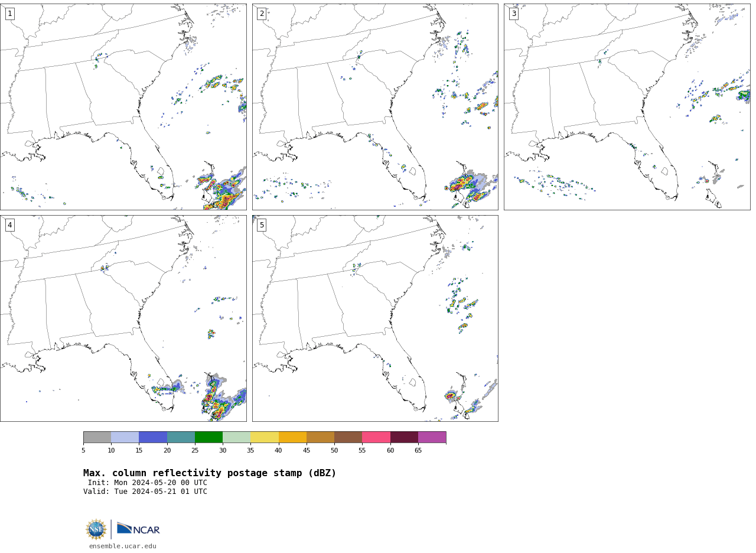Click the colorbar tick label 55
Image resolution: width=756 pixels, height=553 pixels.
coord(362,451)
